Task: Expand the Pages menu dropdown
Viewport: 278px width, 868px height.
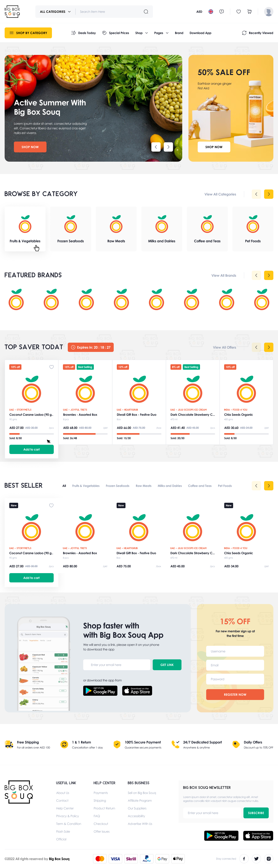Action: point(161,33)
